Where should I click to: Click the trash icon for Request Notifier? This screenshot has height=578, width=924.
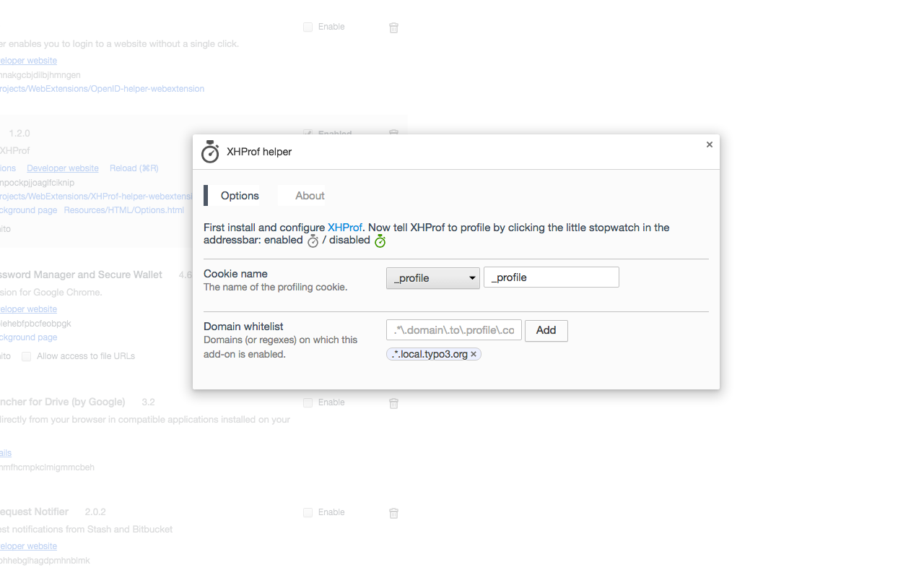coord(393,513)
